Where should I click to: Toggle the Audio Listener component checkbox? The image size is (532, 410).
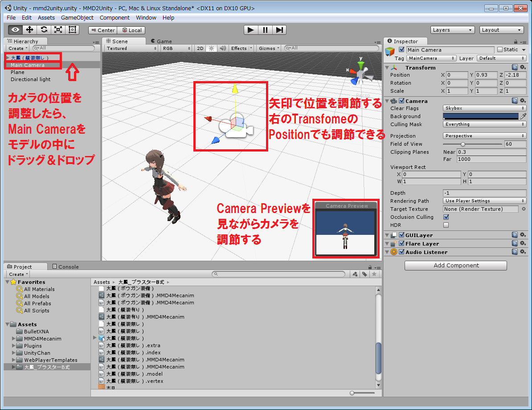[402, 252]
